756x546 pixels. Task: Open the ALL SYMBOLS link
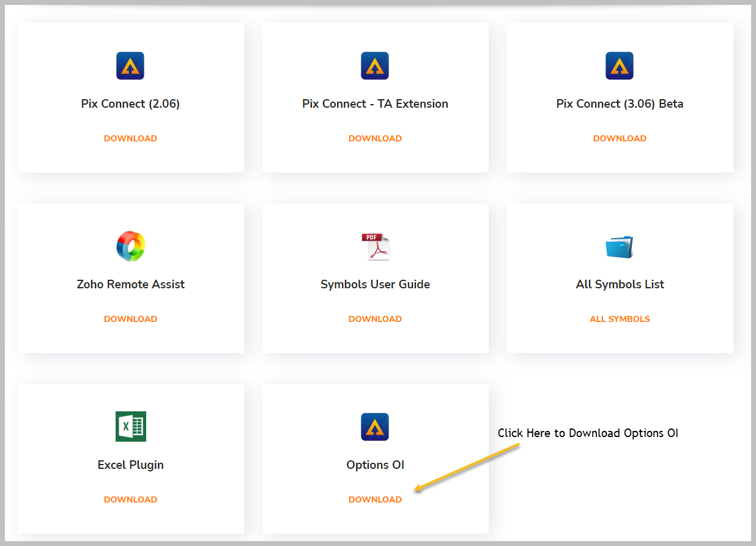click(x=620, y=319)
